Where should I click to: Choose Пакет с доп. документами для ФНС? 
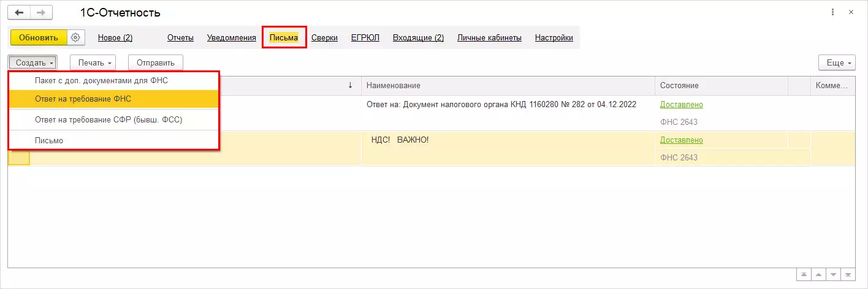click(x=114, y=80)
